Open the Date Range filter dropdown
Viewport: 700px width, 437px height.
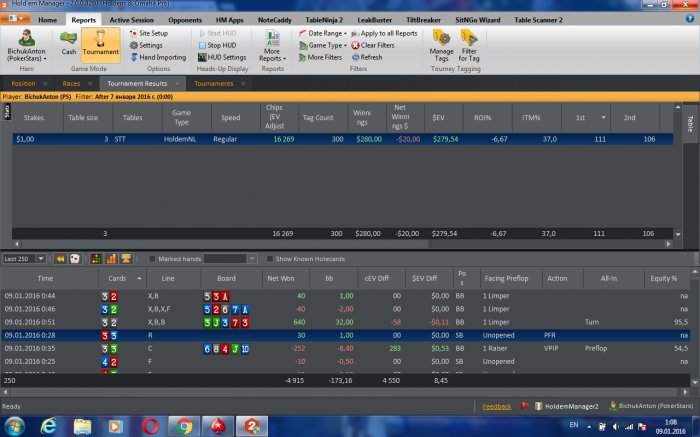point(323,33)
